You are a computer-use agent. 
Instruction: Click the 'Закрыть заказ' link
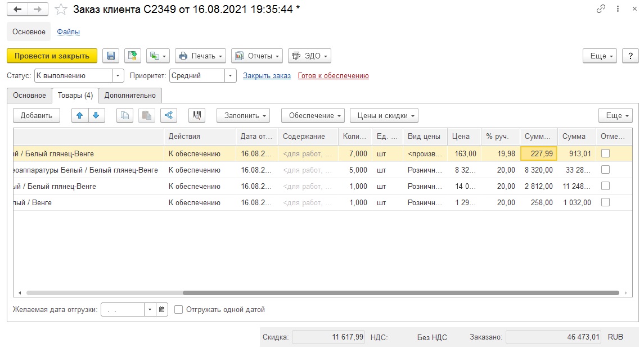pyautogui.click(x=267, y=76)
